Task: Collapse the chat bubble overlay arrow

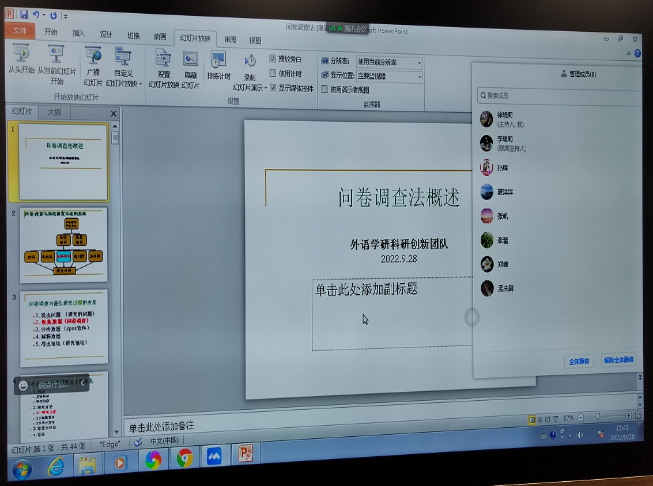Action: point(82,383)
